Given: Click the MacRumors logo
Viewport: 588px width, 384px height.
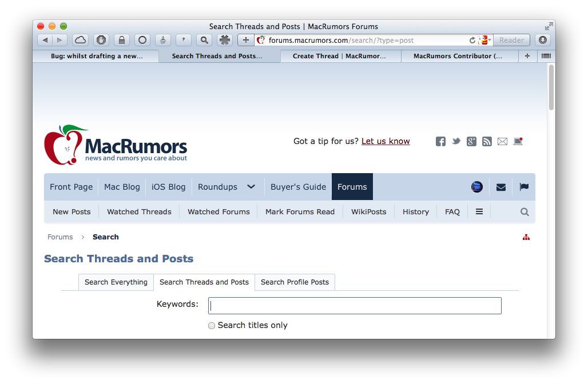Looking at the screenshot, I should pyautogui.click(x=116, y=145).
